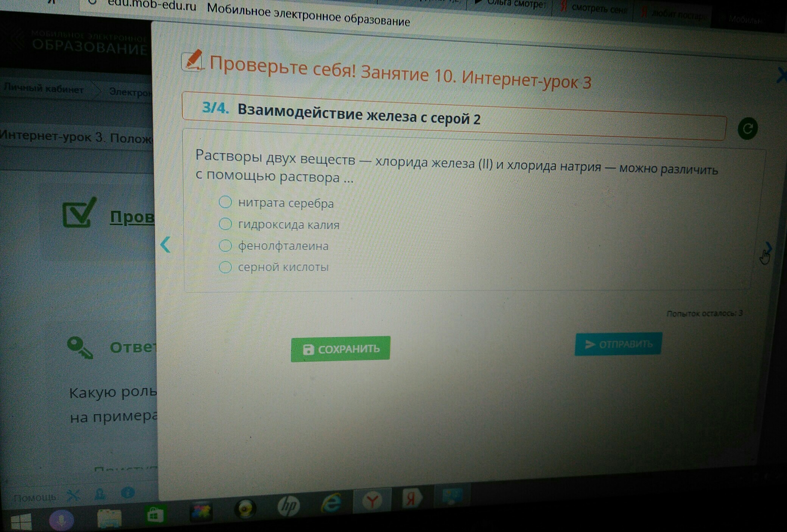
Task: Select answer 'гидроксида калия'
Action: click(225, 224)
